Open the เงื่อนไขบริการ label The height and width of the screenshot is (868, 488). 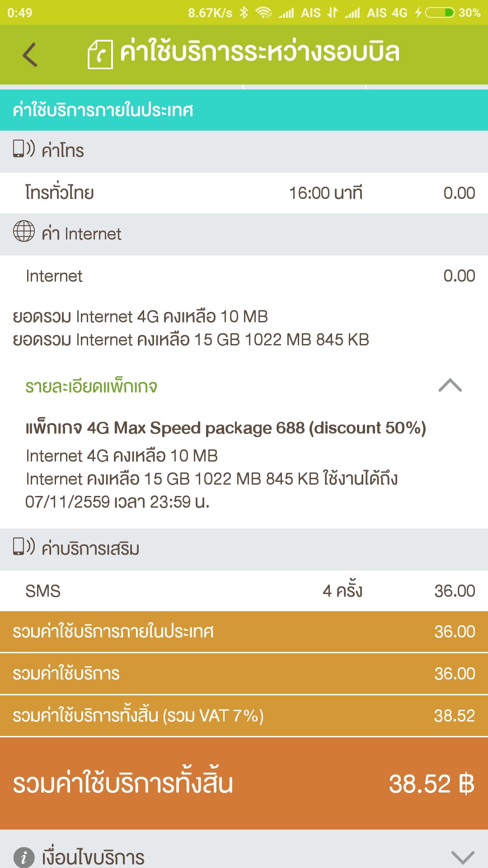pos(93,857)
